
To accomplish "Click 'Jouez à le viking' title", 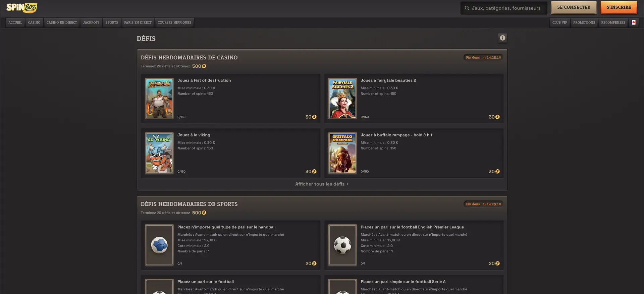I will (194, 135).
